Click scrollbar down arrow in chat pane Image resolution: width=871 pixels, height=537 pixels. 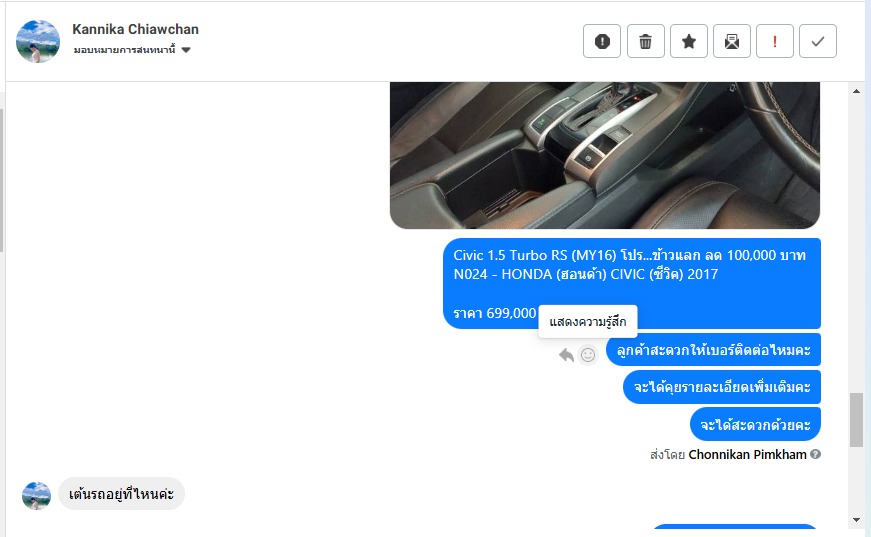coord(856,520)
